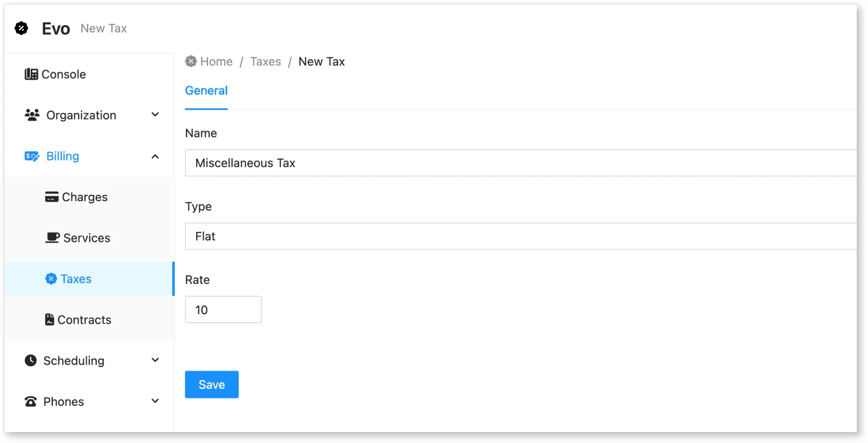Click the Scheduling menu label
Viewport: 868px width, 443px height.
point(74,361)
